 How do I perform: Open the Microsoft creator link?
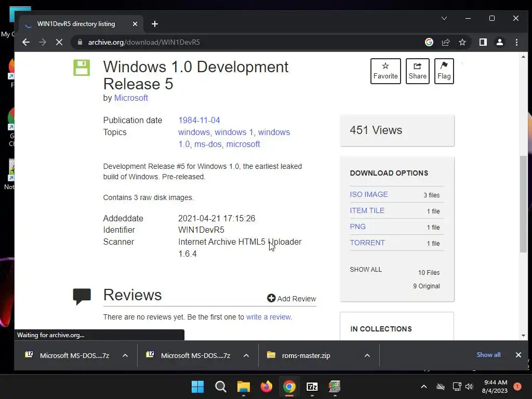131,98
